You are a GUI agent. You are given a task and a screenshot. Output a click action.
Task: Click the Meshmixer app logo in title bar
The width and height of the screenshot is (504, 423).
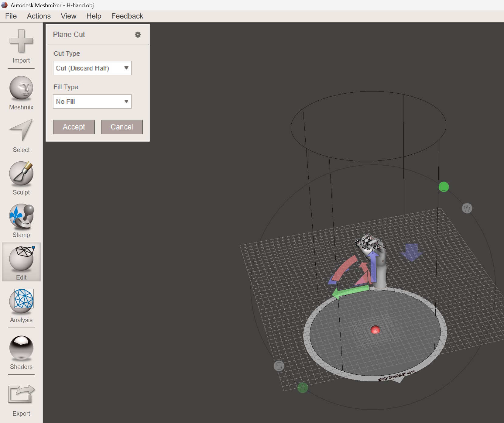point(4,5)
